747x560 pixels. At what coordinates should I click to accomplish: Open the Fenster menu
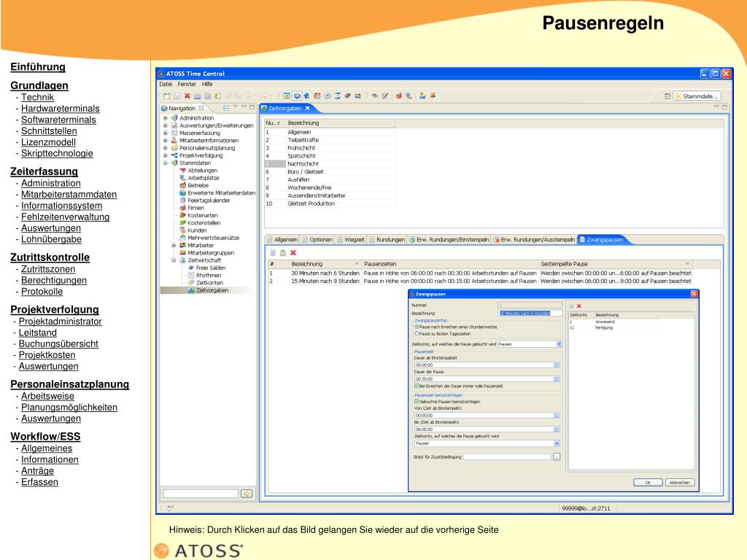pos(187,85)
